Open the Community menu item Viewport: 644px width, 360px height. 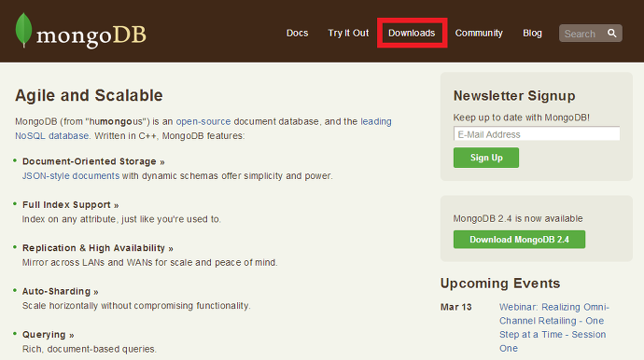tap(479, 34)
